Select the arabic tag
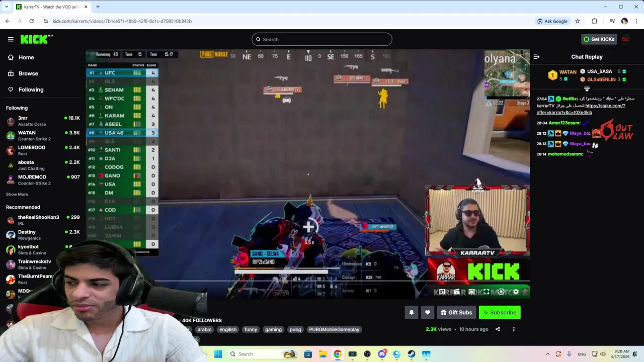 tap(204, 329)
